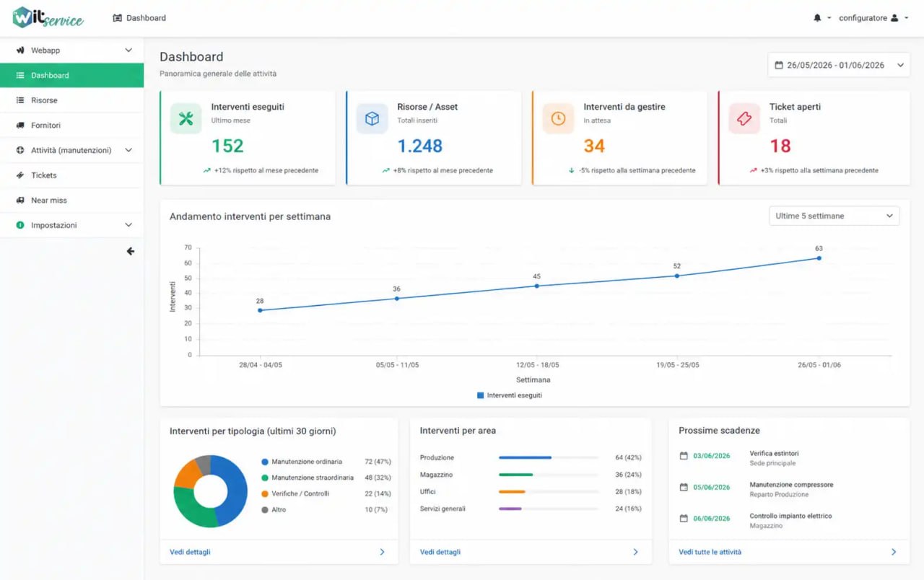
Task: Toggle Interventi eseguiti legend series
Action: (x=510, y=395)
